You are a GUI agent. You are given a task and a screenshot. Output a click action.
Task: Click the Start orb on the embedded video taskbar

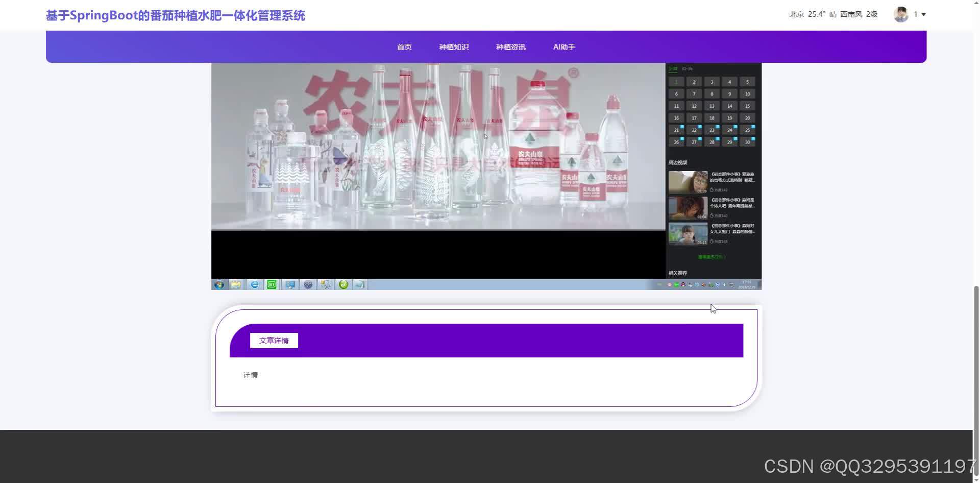(219, 284)
